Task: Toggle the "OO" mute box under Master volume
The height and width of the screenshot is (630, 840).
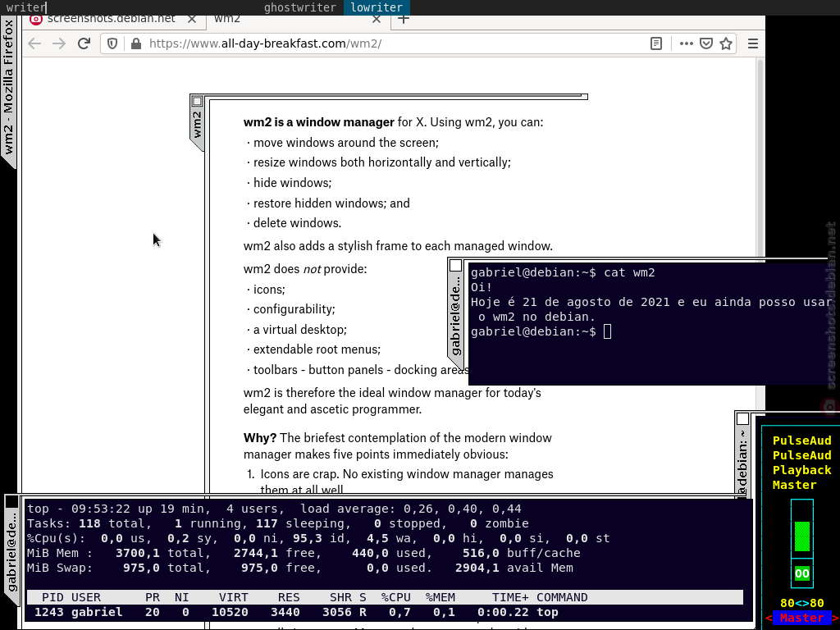Action: [802, 573]
